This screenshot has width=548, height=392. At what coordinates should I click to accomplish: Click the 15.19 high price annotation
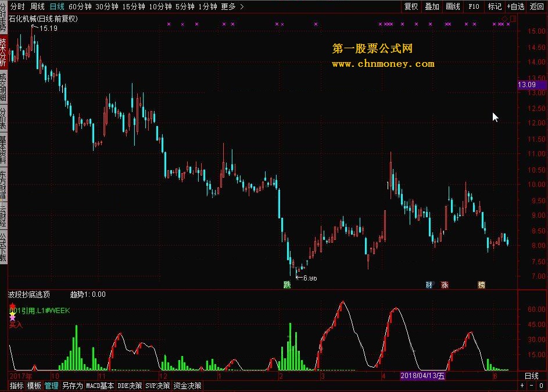(48, 28)
